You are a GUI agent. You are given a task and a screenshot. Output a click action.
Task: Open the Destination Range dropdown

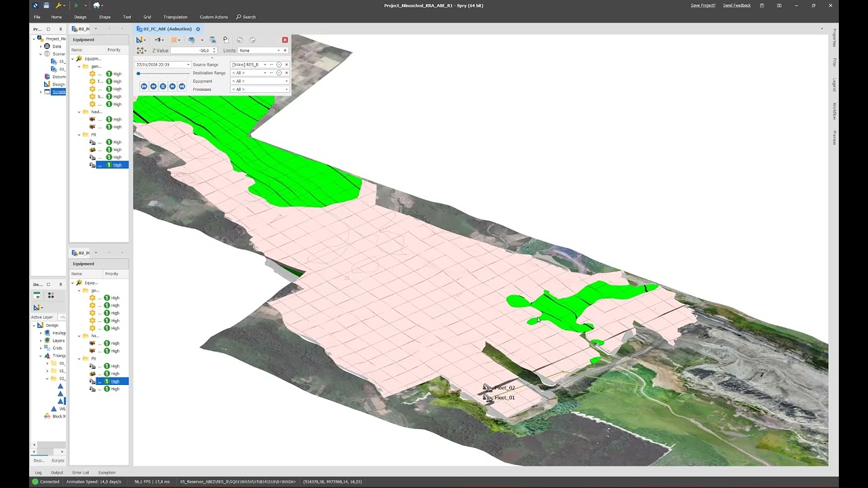[265, 73]
